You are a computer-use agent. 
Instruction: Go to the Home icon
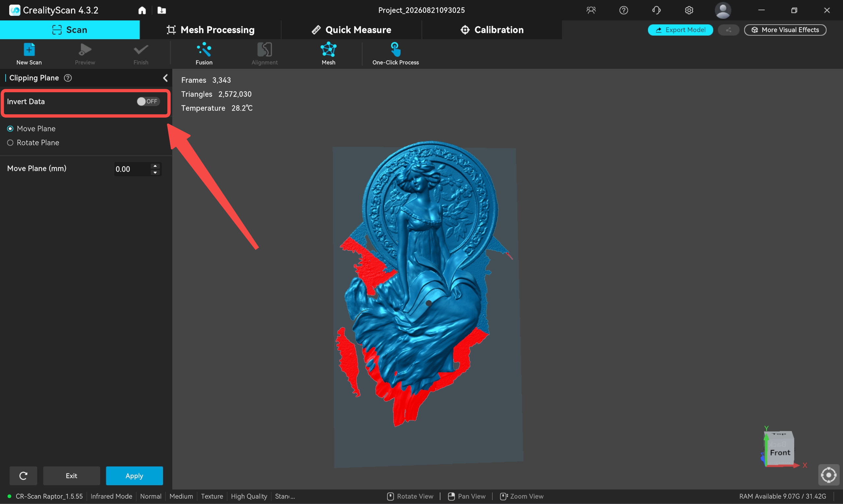142,10
